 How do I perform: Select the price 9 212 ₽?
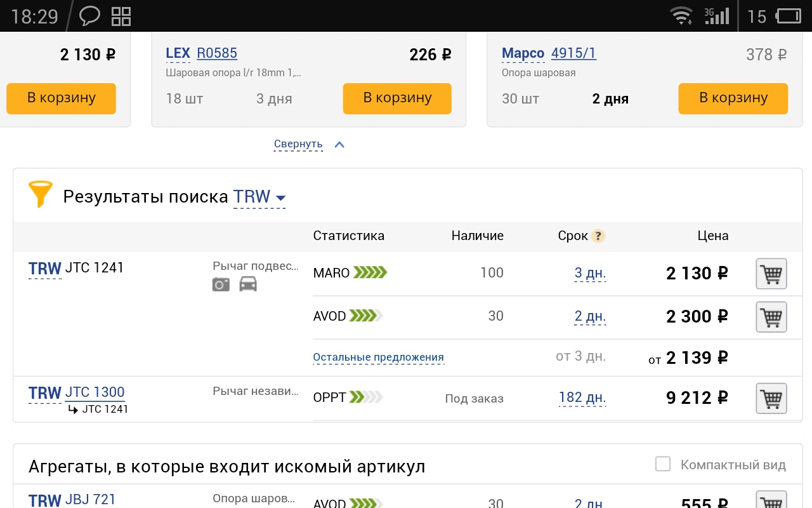point(697,398)
